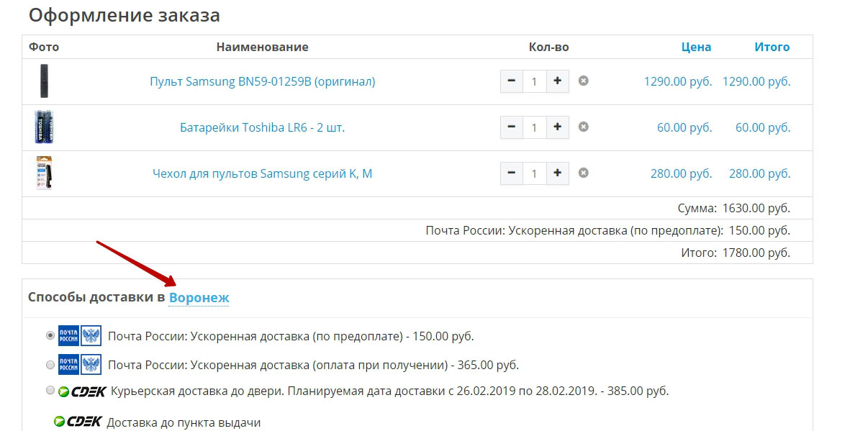Screen dimensions: 868x431
Task: Select Почта России payment on receipt for 365.00 руб.
Action: click(x=50, y=365)
